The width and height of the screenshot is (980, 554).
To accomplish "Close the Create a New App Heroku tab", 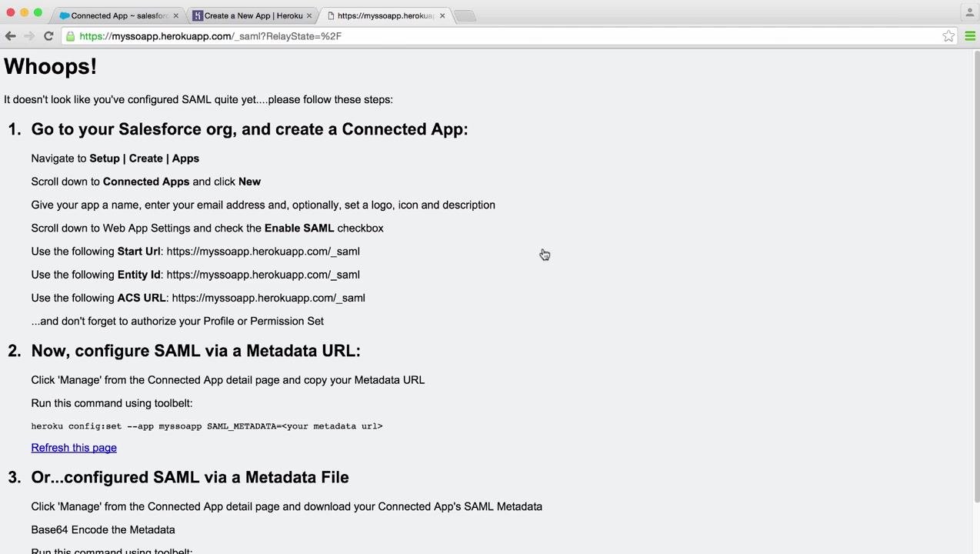I will point(309,15).
